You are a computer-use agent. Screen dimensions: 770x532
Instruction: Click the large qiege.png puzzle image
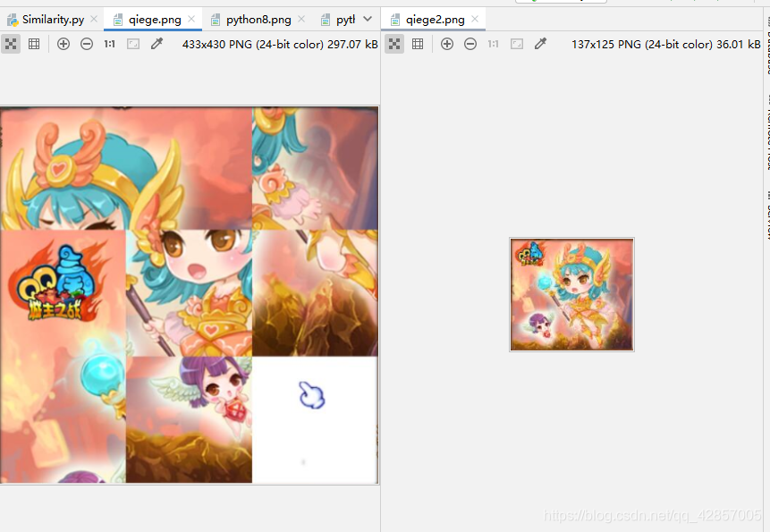coord(189,295)
